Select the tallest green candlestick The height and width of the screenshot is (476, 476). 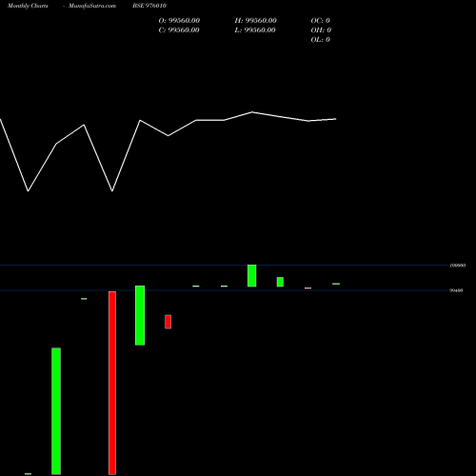click(56, 411)
